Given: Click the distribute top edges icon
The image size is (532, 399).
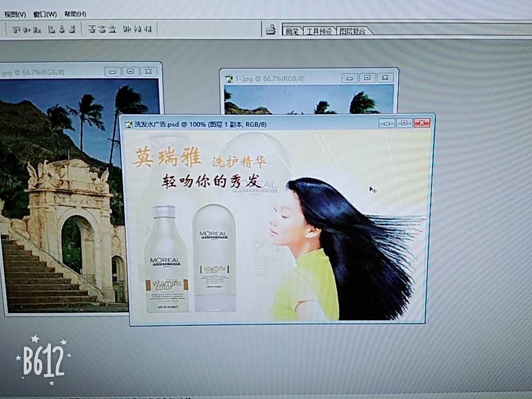Looking at the screenshot, I should point(91,29).
